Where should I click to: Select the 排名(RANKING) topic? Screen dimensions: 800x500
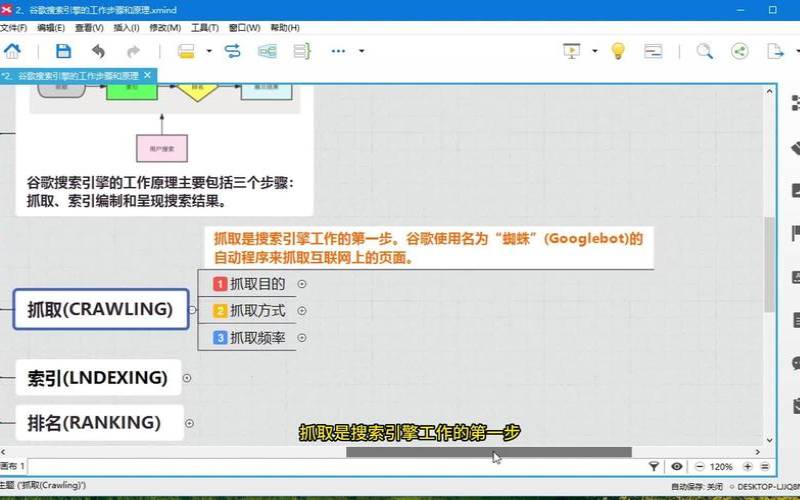click(x=99, y=422)
